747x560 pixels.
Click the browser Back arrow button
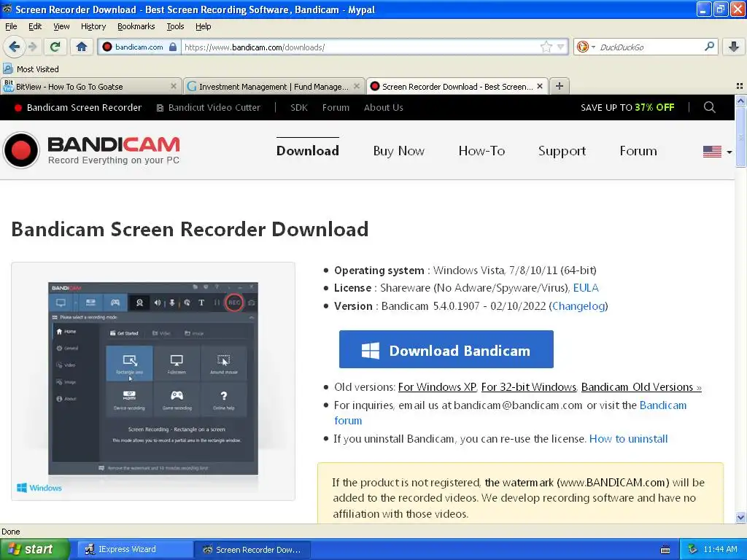14,47
